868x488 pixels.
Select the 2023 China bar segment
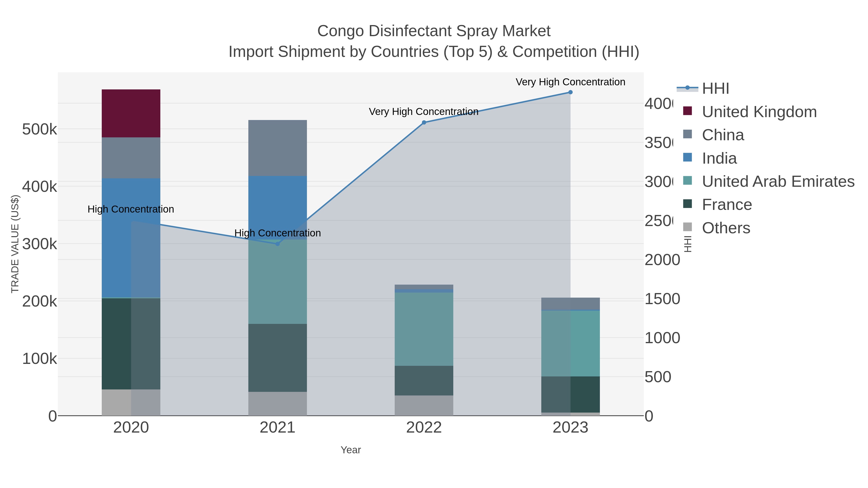(x=570, y=304)
